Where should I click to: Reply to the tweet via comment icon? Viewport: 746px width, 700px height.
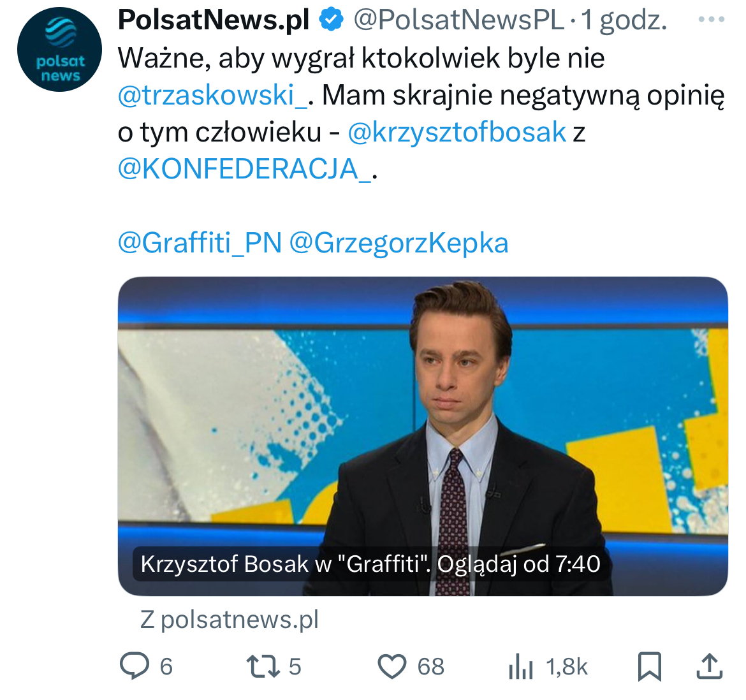tap(135, 666)
